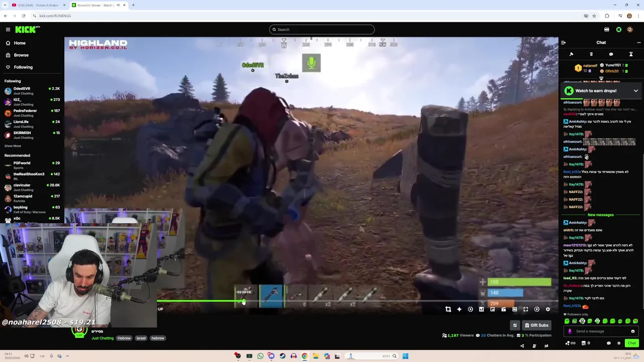Reload the page in browser
This screenshot has height=362, width=644.
[x=23, y=16]
